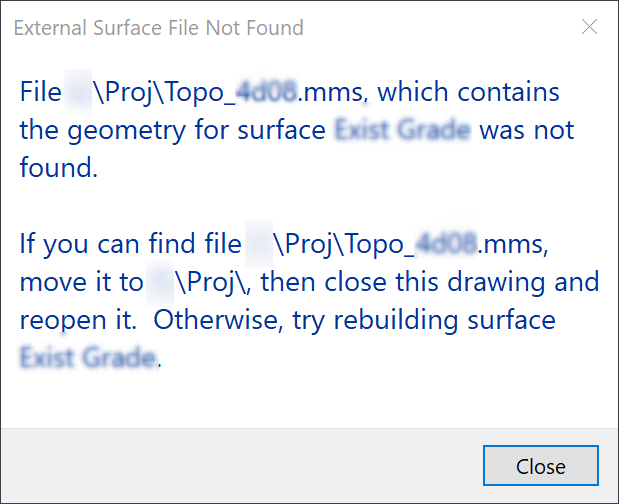Screen dimensions: 619x504
Task: Click surface name 'Exist Grade' in first paragraph
Action: [x=403, y=130]
